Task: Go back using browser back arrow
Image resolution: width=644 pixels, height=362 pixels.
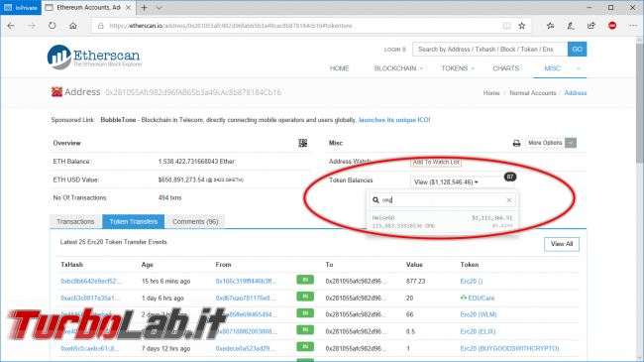Action: coord(11,26)
